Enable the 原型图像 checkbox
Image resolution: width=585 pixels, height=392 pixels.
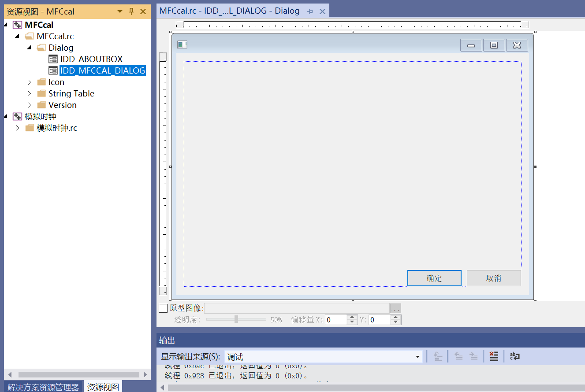point(163,308)
